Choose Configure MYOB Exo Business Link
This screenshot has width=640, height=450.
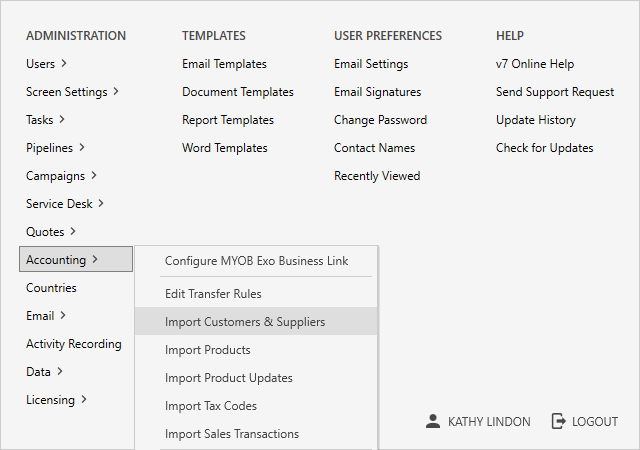(x=256, y=261)
